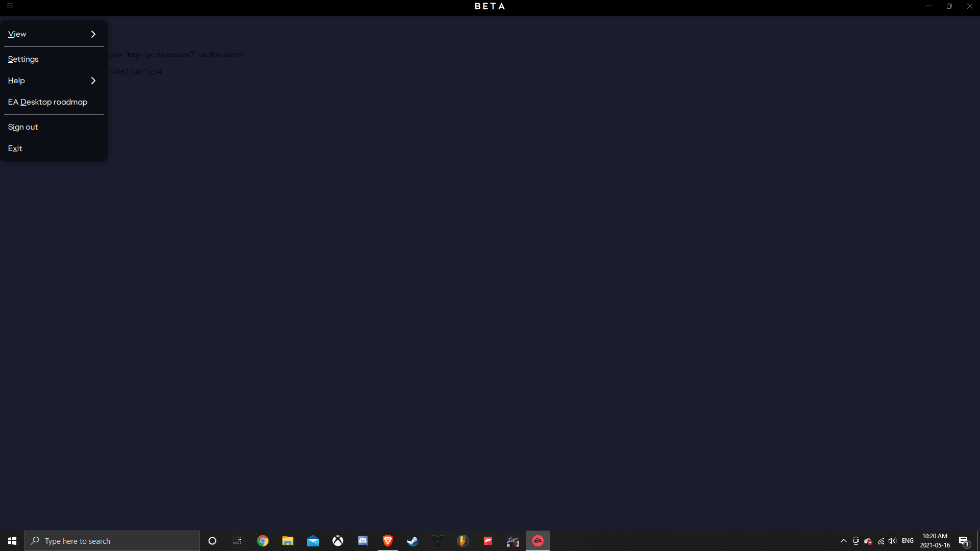
Task: Click the dark triangular app icon on taskbar
Action: pos(438,541)
